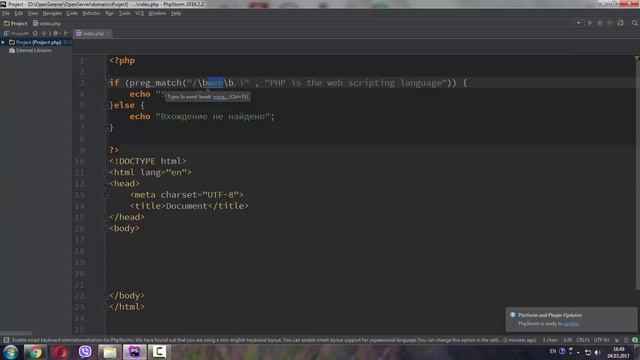Click the cursor position indicator 3:20
This screenshot has width=640, height=360.
point(567,340)
